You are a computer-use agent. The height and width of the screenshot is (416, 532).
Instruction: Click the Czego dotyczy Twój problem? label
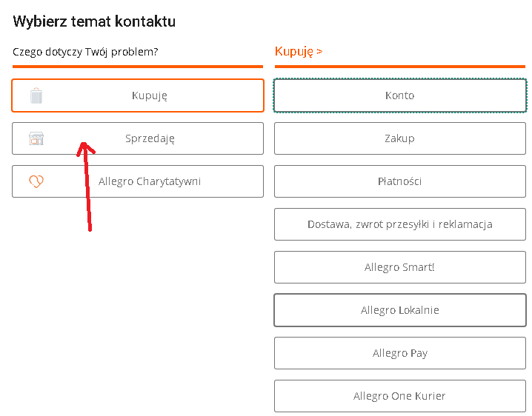point(85,52)
